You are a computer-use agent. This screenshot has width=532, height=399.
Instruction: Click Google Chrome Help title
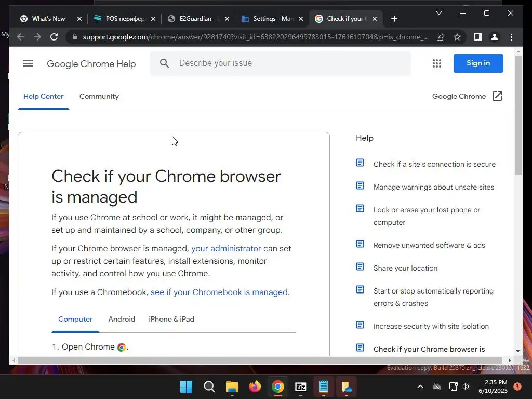(91, 64)
